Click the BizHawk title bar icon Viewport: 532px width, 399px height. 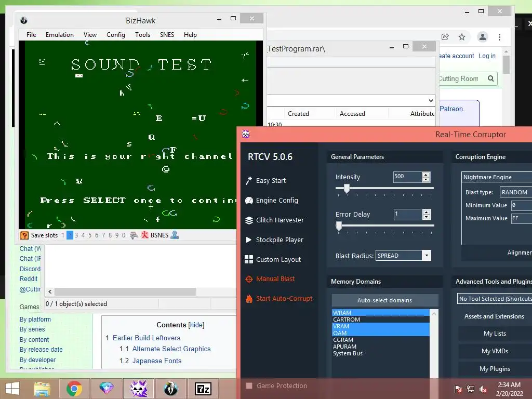pos(24,20)
